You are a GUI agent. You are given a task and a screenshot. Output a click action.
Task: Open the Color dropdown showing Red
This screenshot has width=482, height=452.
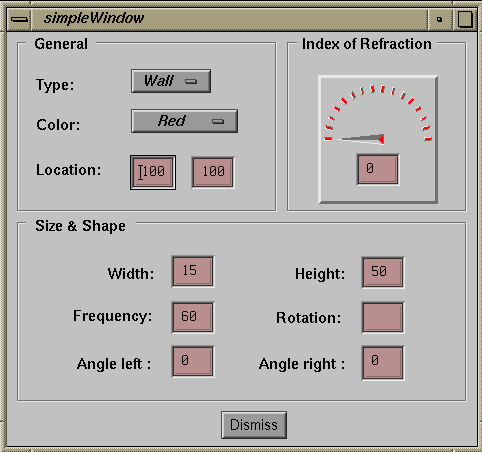click(x=184, y=121)
